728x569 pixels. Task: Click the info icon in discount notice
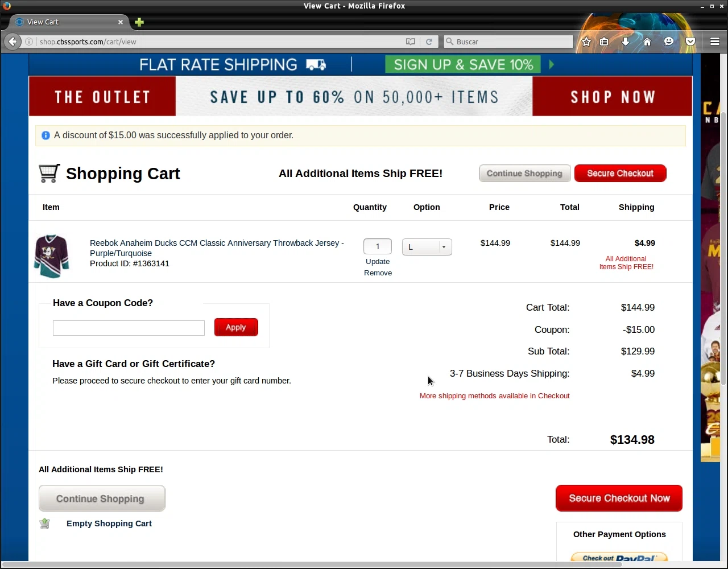click(45, 135)
